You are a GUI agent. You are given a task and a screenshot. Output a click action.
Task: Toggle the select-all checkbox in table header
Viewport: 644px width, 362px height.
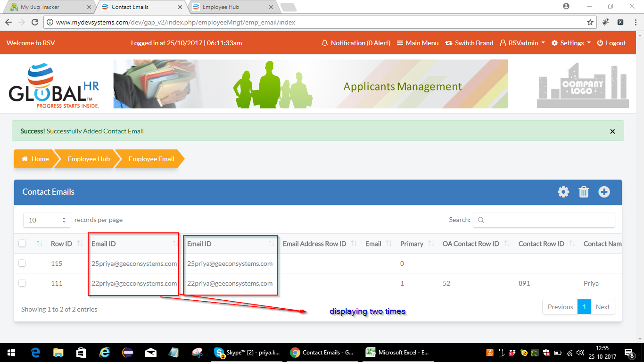pyautogui.click(x=22, y=244)
